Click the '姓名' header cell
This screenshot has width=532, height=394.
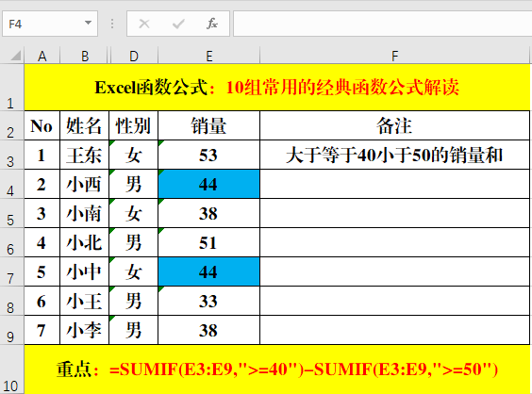click(x=85, y=125)
